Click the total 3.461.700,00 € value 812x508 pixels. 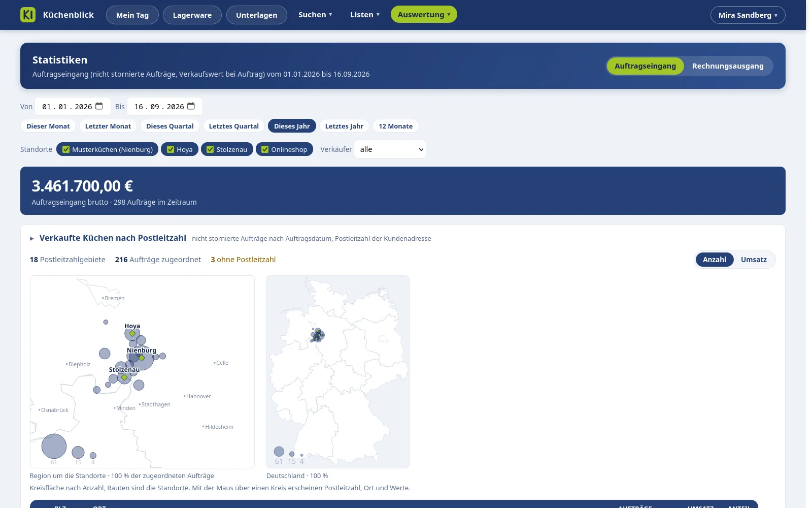click(x=82, y=186)
